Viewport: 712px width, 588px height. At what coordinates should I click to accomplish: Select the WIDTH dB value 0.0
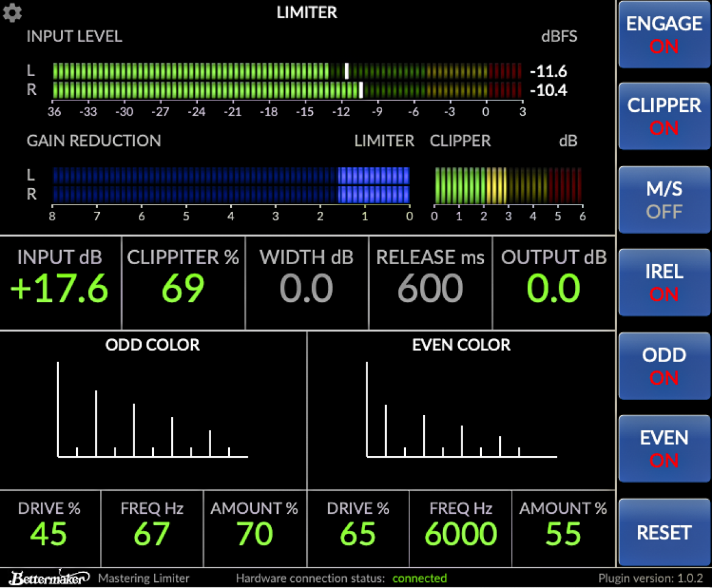pyautogui.click(x=307, y=289)
